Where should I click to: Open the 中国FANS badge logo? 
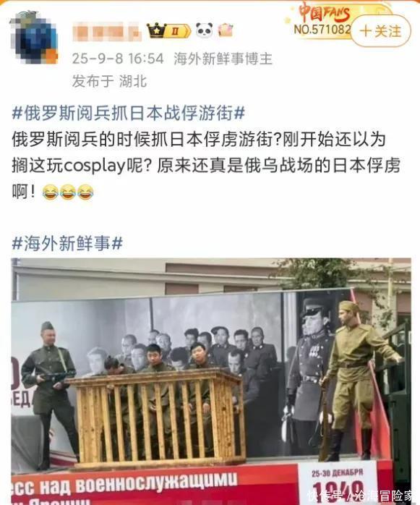[324, 12]
